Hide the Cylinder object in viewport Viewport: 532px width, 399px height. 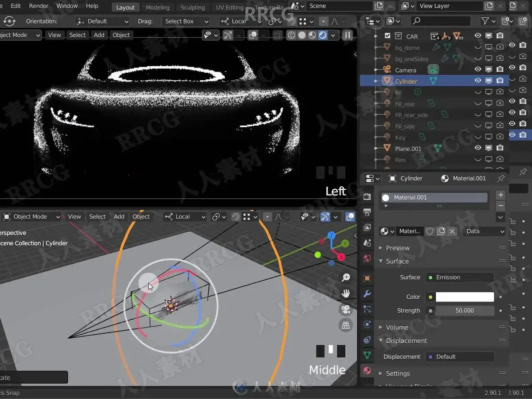478,81
